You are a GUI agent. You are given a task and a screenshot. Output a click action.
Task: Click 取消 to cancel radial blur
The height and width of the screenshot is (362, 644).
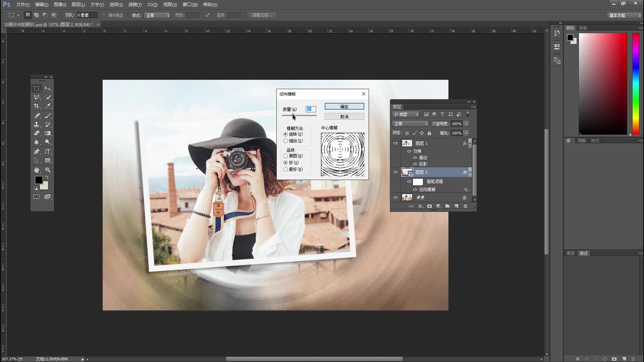click(344, 117)
